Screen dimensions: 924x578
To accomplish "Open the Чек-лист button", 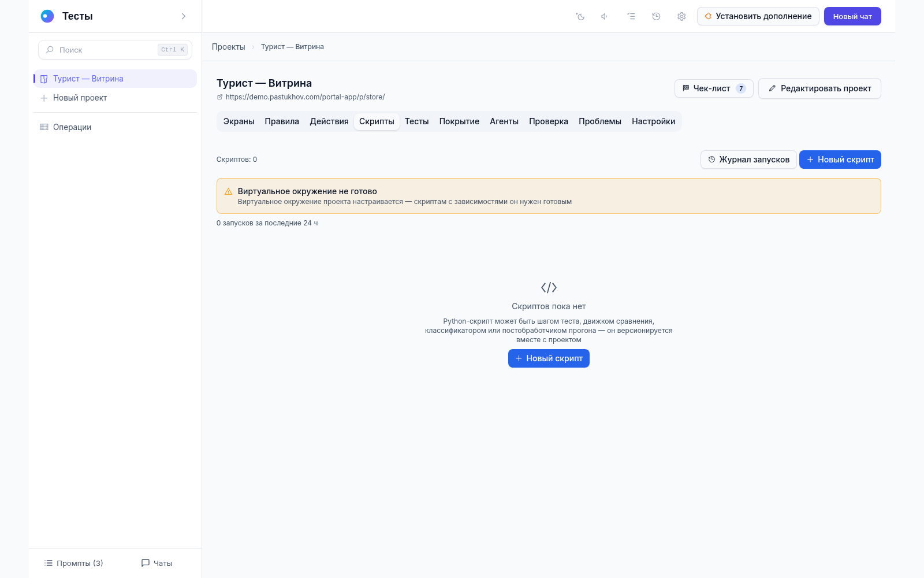I will pos(714,88).
